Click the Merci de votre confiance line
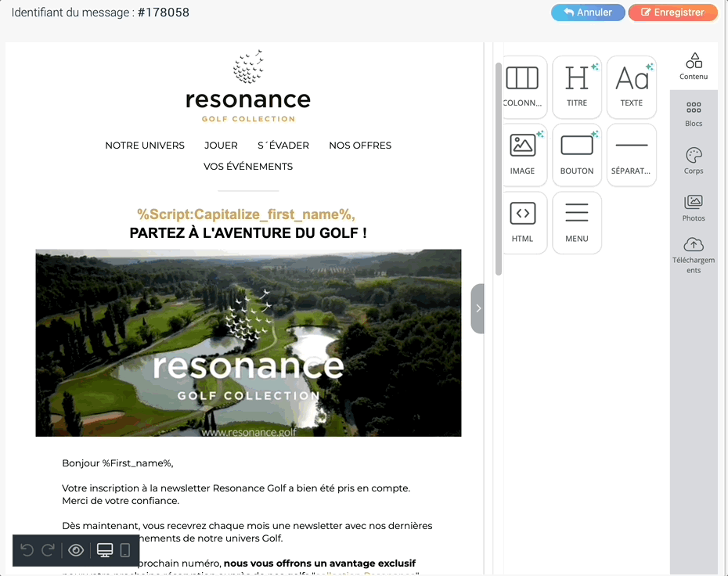This screenshot has height=576, width=728. [x=121, y=501]
